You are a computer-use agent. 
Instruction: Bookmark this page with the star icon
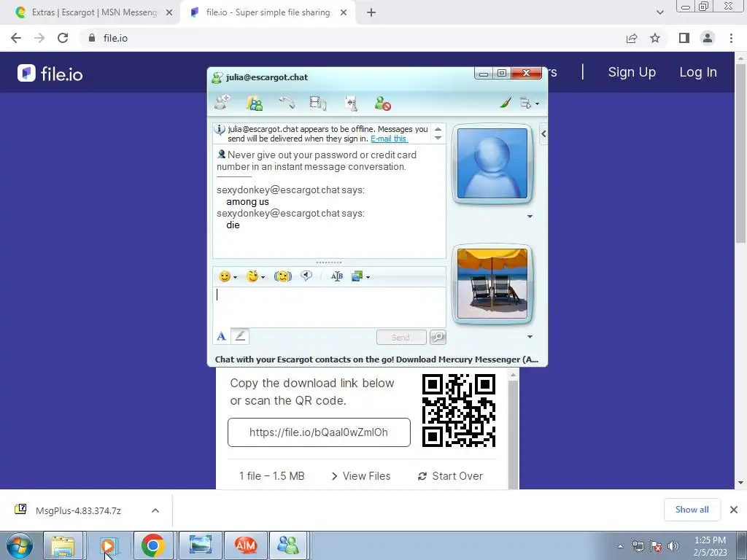tap(655, 38)
